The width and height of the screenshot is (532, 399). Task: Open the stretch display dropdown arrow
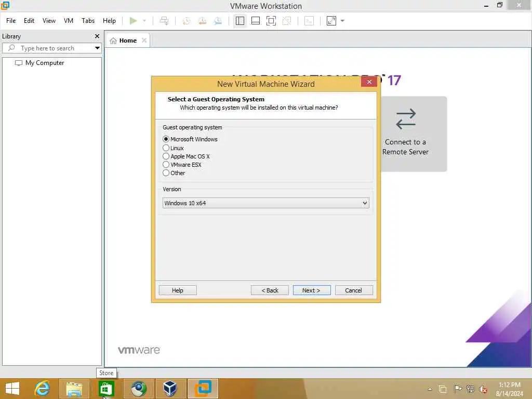pos(342,21)
